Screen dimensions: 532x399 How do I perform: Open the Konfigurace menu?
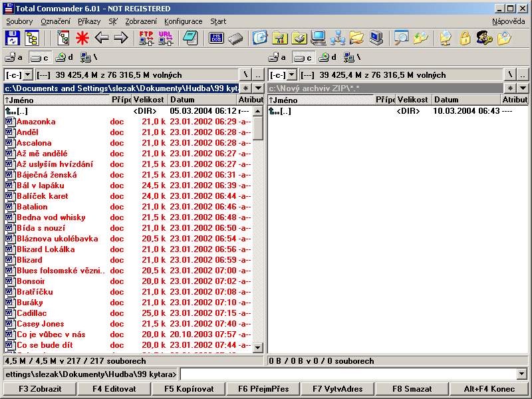pyautogui.click(x=184, y=21)
